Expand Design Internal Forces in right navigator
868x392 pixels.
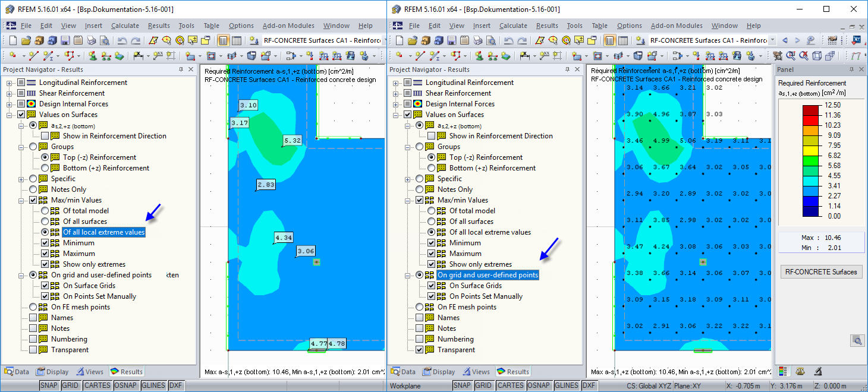pos(396,104)
